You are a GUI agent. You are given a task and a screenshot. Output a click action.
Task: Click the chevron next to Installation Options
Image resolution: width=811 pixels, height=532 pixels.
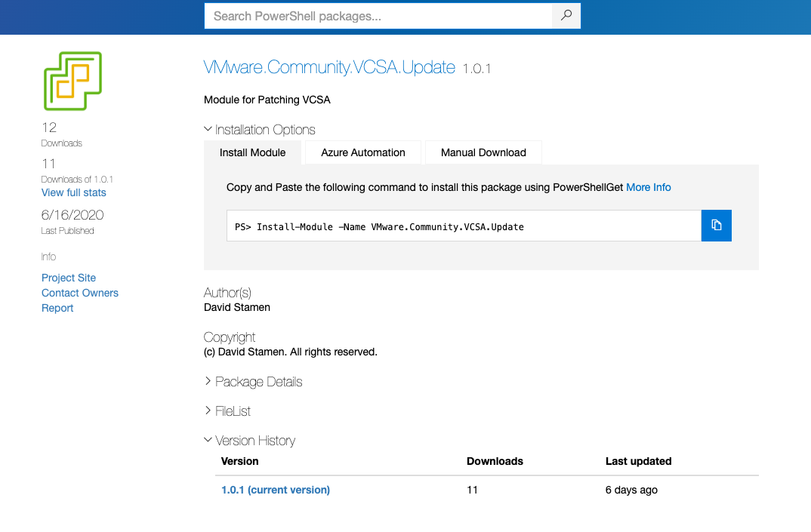(x=208, y=129)
